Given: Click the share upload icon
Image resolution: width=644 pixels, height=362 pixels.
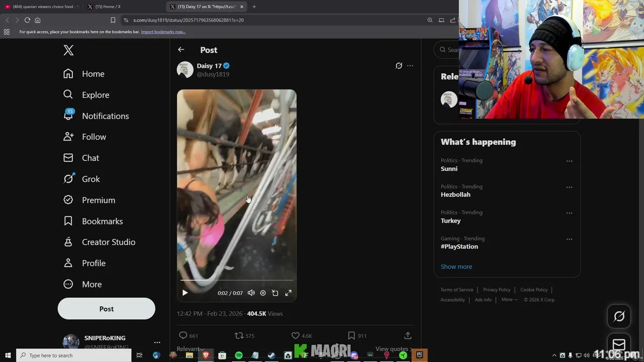Looking at the screenshot, I should pos(408,335).
